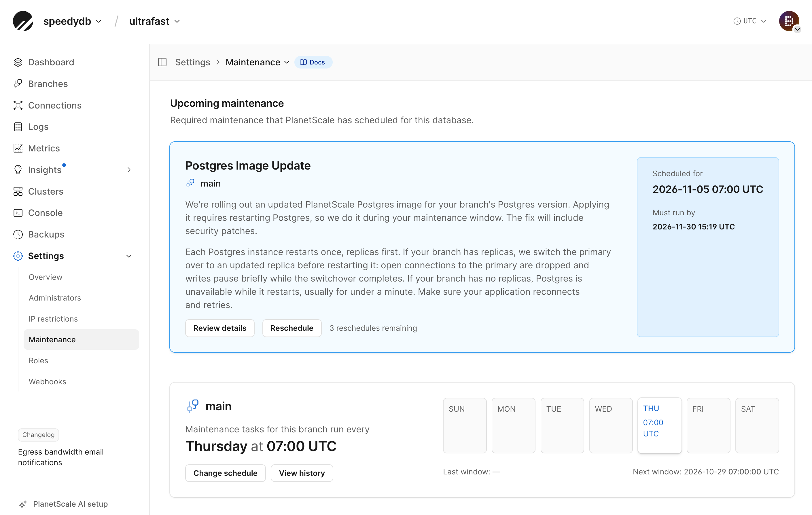The width and height of the screenshot is (812, 515).
Task: Select the Roles settings item
Action: pos(38,360)
